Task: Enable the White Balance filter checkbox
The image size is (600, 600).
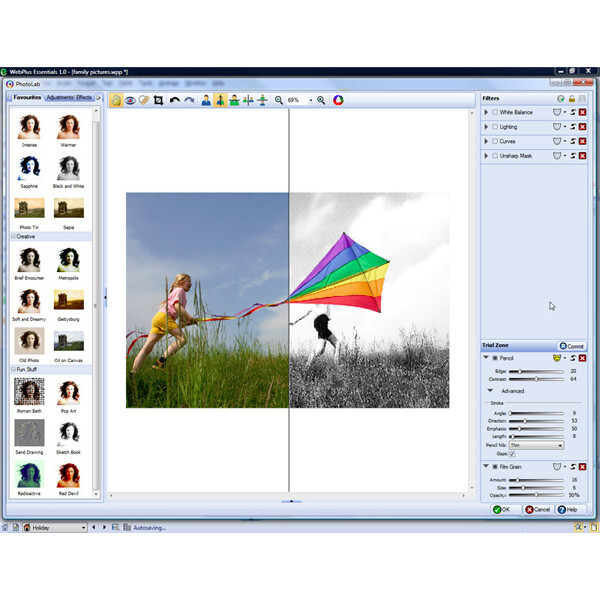Action: point(495,112)
